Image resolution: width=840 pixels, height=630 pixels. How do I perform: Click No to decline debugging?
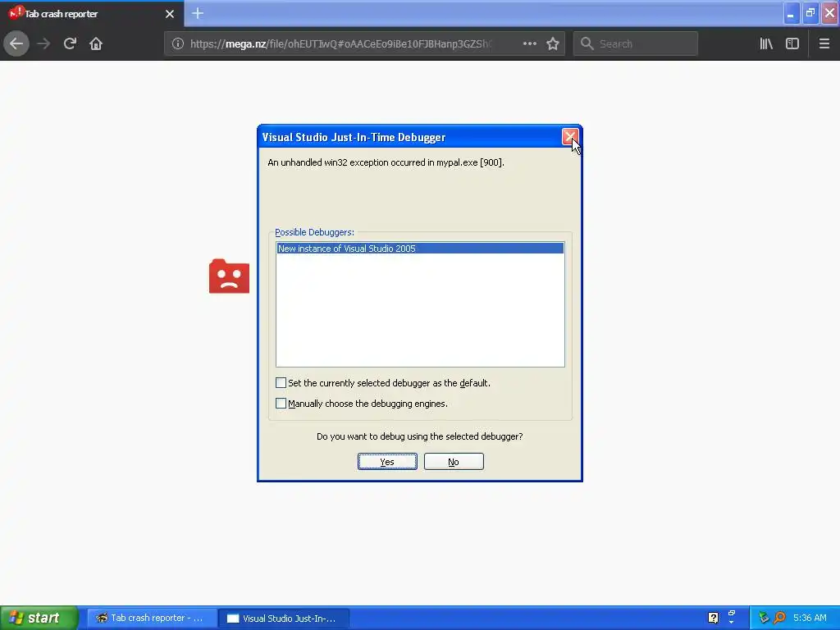coord(454,462)
